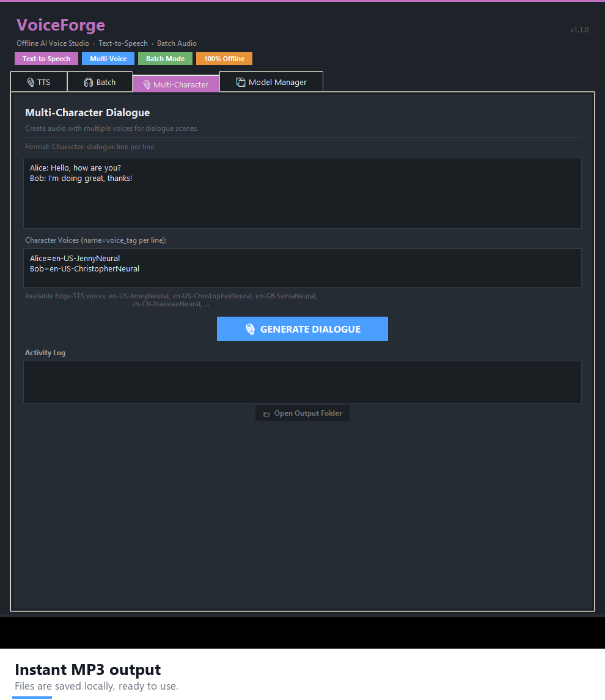
Task: Click the box icon in the Model Manager tab
Action: pyautogui.click(x=241, y=82)
